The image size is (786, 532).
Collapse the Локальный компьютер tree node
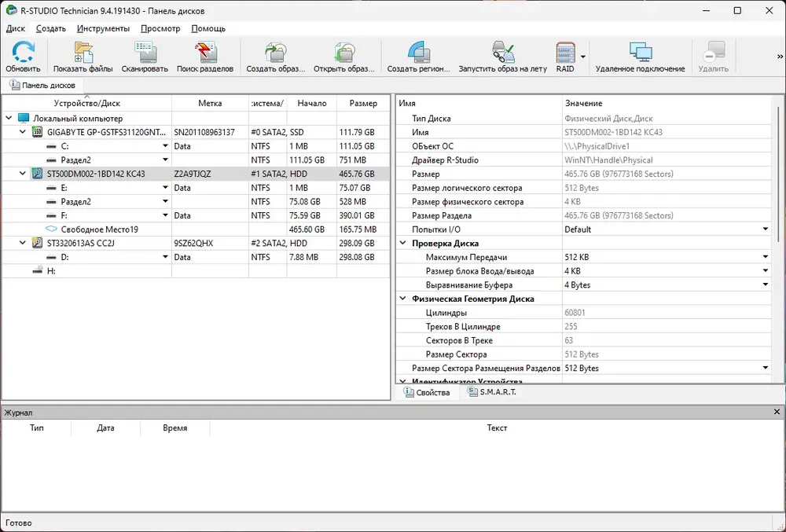click(x=9, y=118)
